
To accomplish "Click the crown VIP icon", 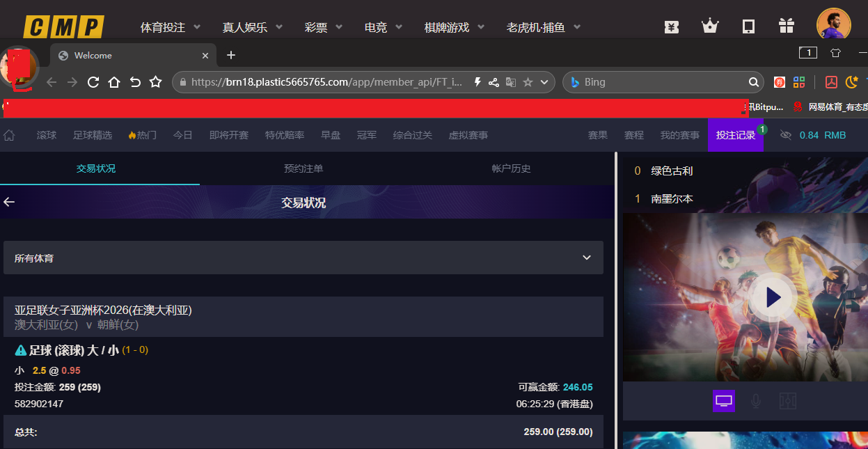I will 710,25.
